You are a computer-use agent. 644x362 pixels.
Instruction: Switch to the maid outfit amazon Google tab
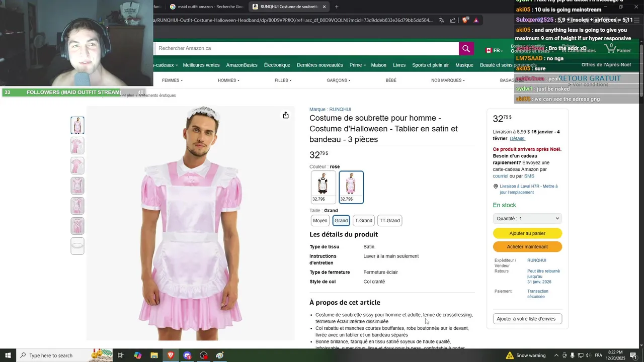point(206,7)
